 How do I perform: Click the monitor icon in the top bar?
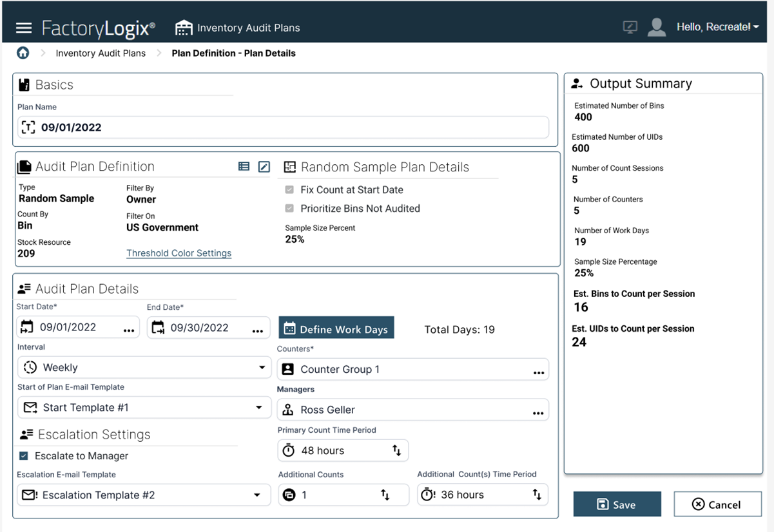click(630, 27)
